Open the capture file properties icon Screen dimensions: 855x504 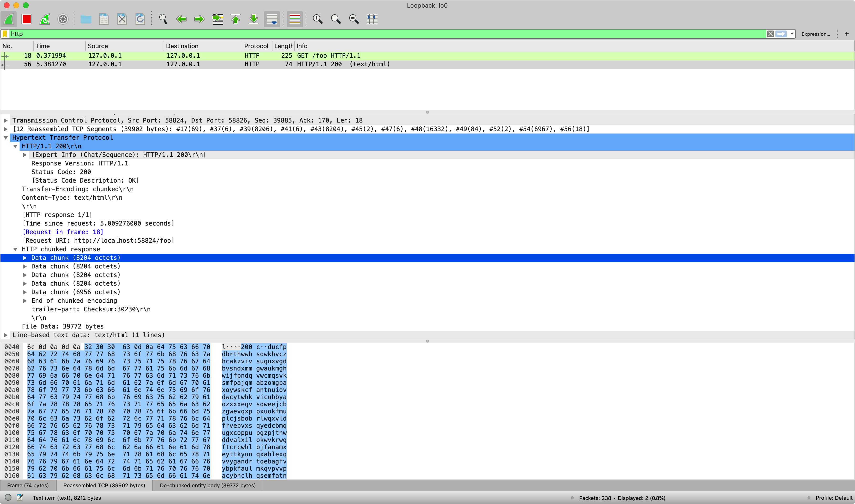20,498
